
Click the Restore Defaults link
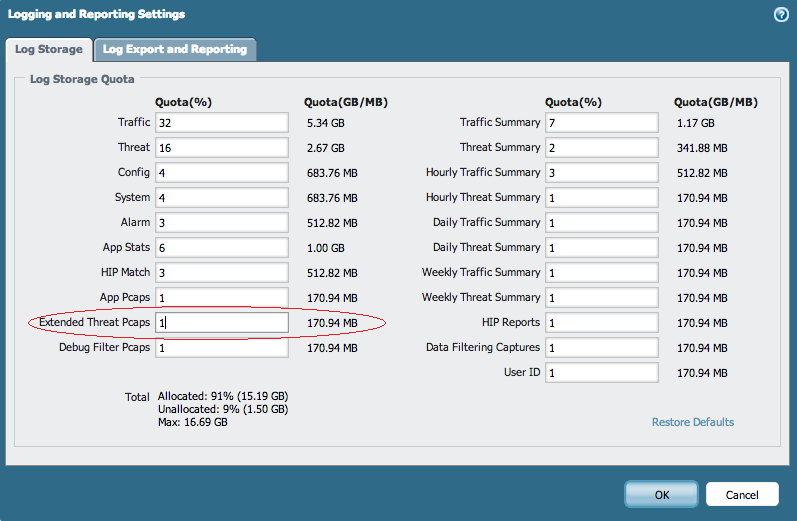tap(692, 422)
